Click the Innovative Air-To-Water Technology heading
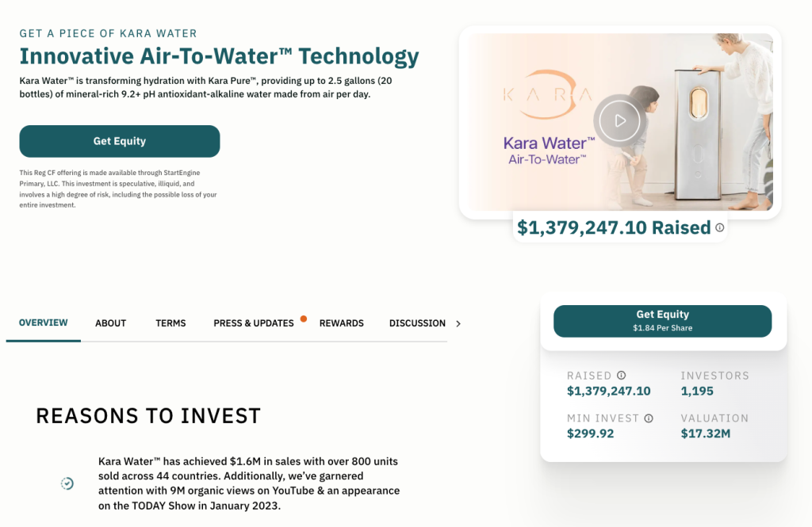Screen dimensions: 812x527 [x=219, y=56]
